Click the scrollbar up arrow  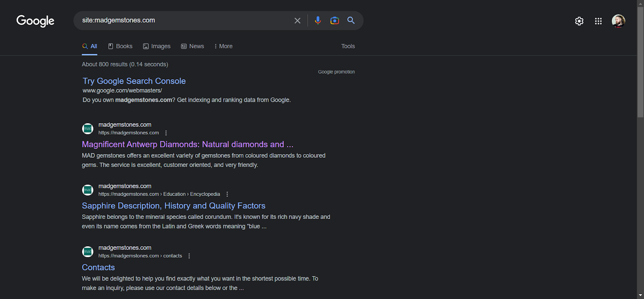point(640,3)
